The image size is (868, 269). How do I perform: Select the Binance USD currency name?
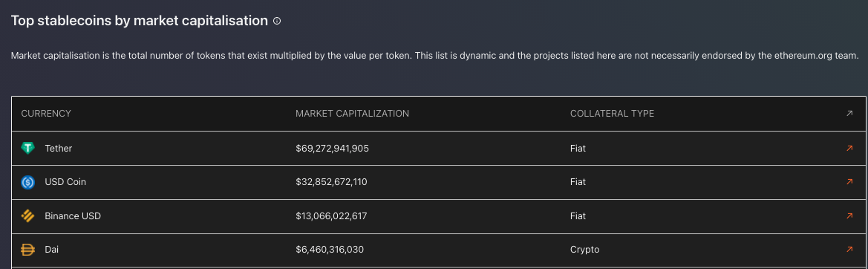pos(73,215)
